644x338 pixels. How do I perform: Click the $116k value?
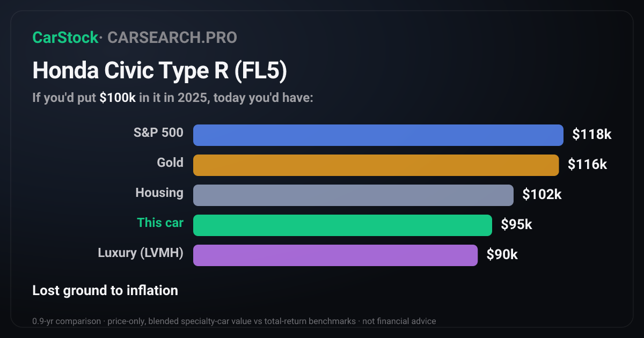[x=588, y=164]
